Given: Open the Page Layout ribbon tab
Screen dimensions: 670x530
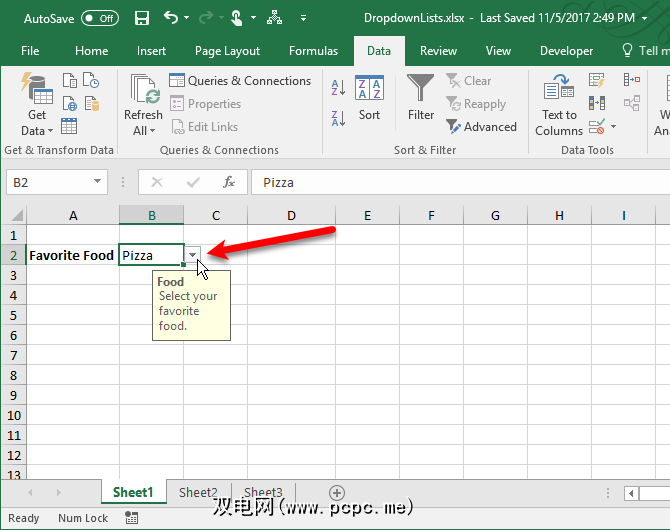Looking at the screenshot, I should click(227, 51).
